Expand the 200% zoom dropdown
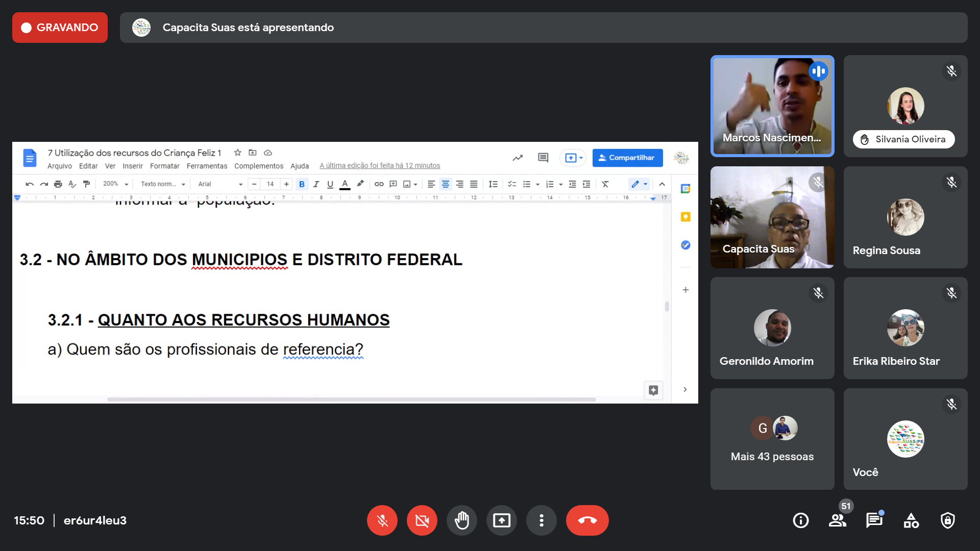Viewport: 980px width, 551px height. pyautogui.click(x=116, y=184)
